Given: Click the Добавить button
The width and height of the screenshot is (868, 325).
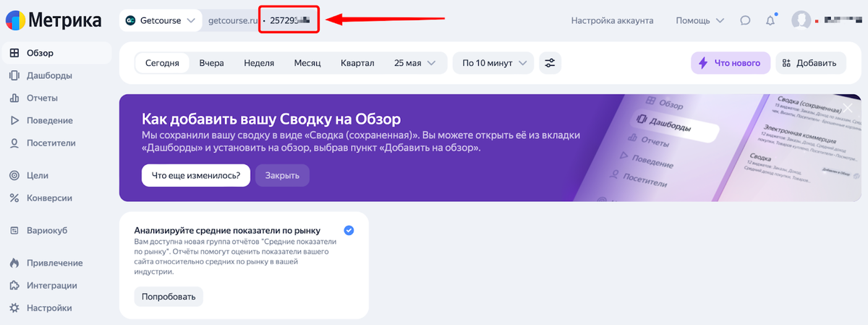Looking at the screenshot, I should pyautogui.click(x=811, y=63).
